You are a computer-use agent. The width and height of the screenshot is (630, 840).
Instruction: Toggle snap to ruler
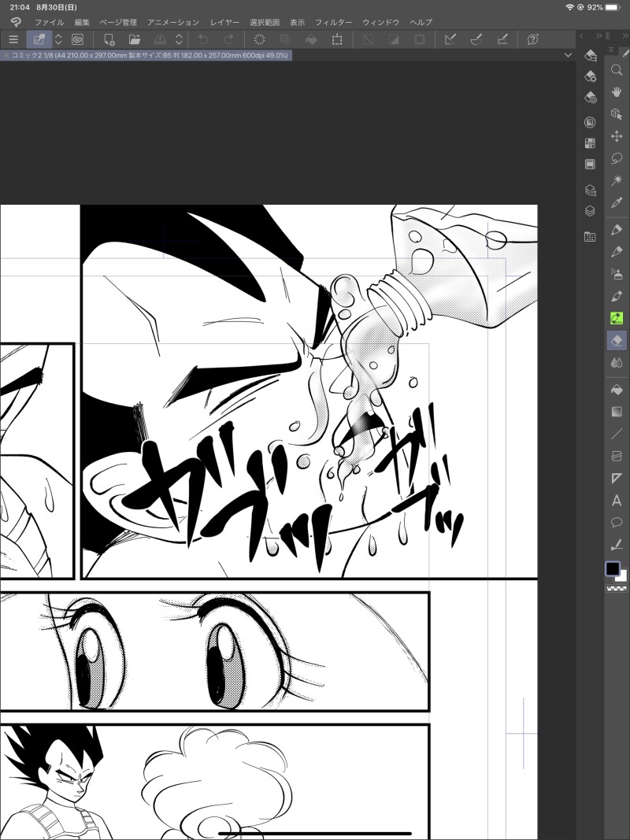[x=450, y=39]
